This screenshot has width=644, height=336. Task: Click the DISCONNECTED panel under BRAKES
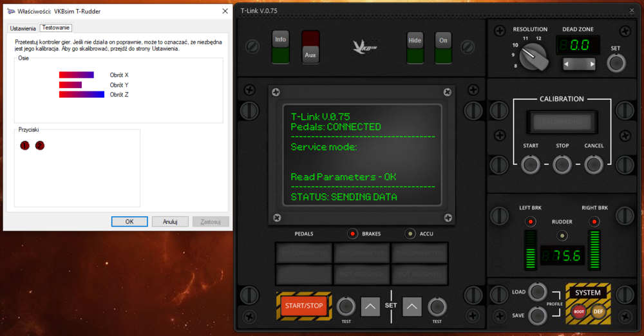(x=362, y=253)
